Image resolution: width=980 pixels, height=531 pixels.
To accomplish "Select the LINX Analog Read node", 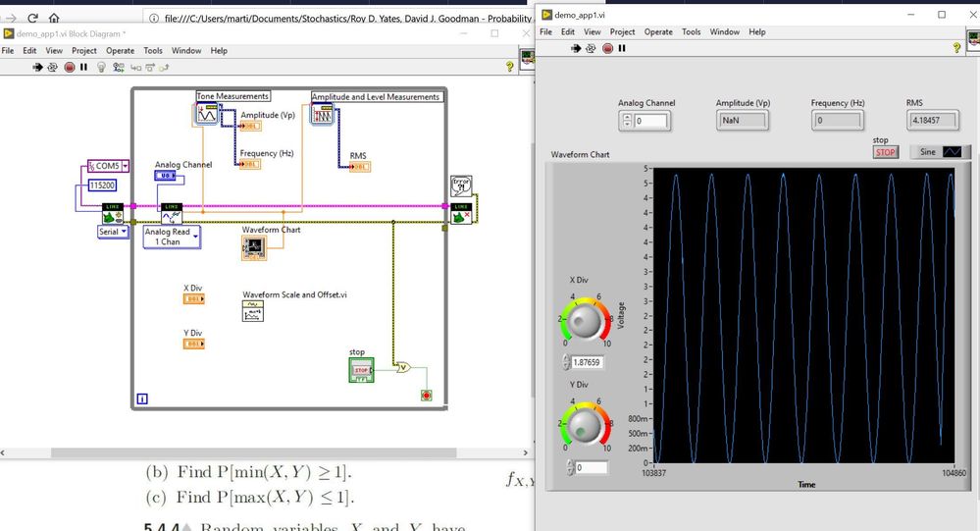I will tap(172, 214).
